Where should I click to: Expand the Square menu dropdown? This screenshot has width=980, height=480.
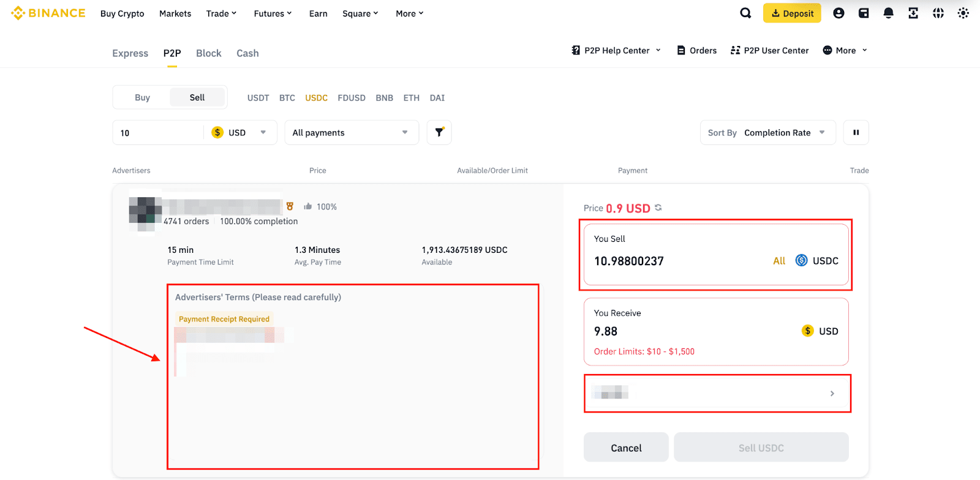[x=361, y=13]
